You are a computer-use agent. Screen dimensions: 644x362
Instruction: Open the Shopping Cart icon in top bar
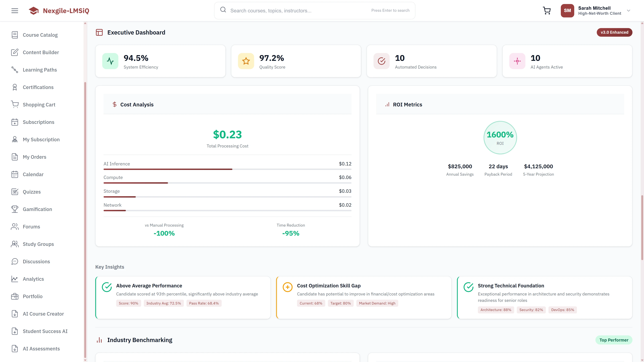coord(547,11)
